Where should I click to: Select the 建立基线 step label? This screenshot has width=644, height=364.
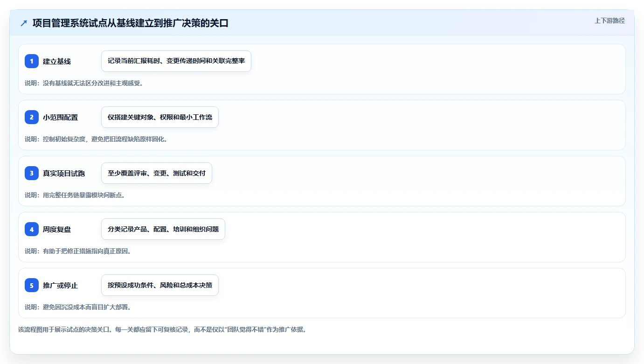pyautogui.click(x=57, y=61)
